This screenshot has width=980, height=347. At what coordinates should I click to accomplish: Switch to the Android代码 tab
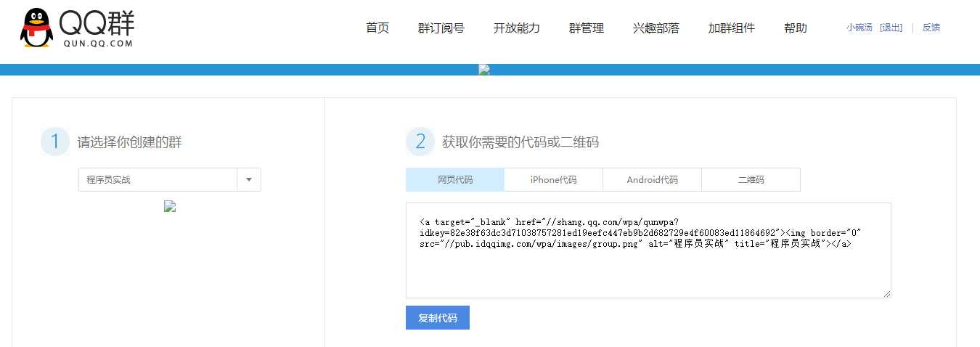coord(653,180)
